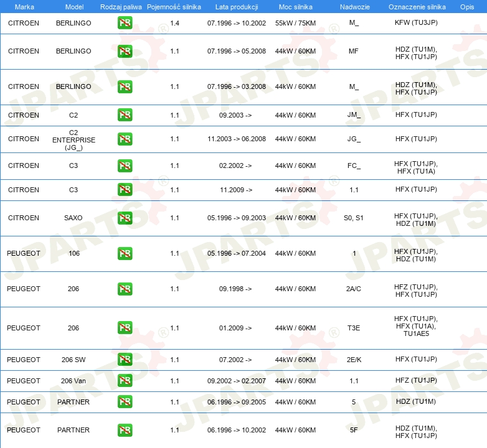487x448 pixels.
Task: Click engine code HFZ (TU1JP) in Van row
Action: tap(416, 380)
